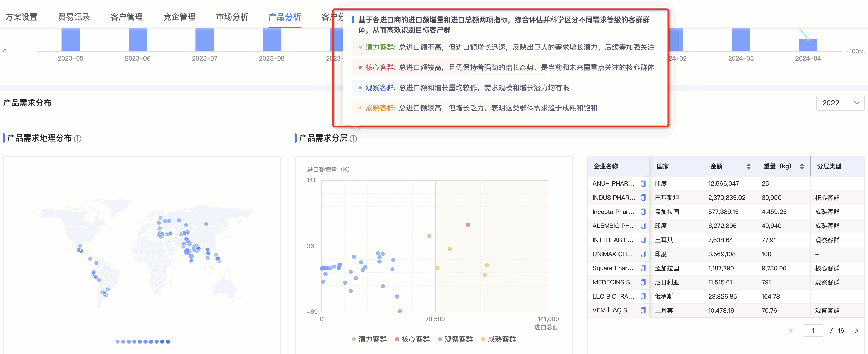Image resolution: width=868 pixels, height=354 pixels.
Task: Copy company name ANUH PHAR... via copy icon
Action: point(643,183)
